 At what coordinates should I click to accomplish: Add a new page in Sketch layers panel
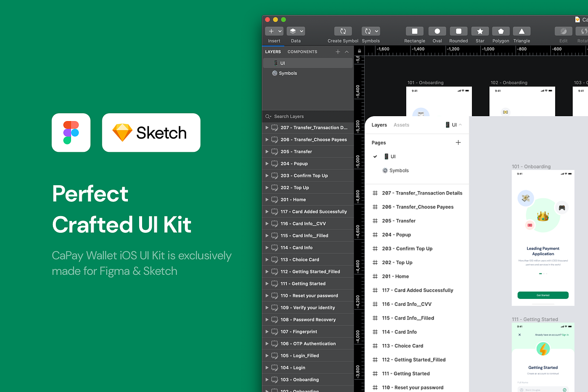(x=338, y=51)
